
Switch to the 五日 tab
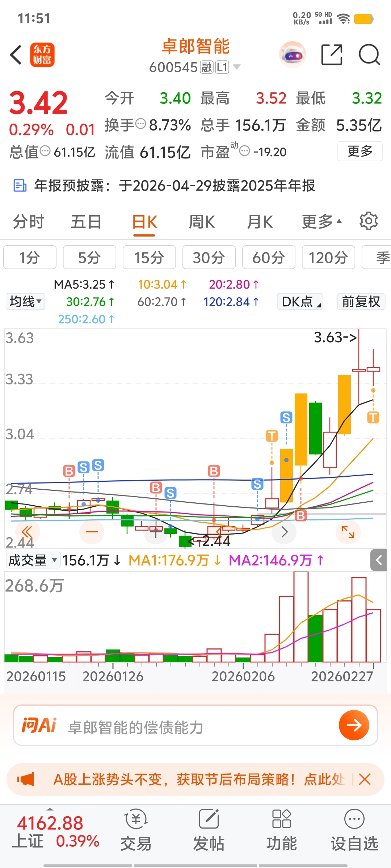point(86,221)
